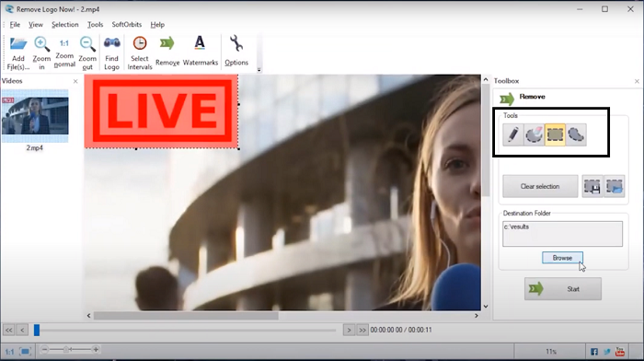Click the preview scroll right arrow
The image size is (644, 361).
pyautogui.click(x=477, y=316)
